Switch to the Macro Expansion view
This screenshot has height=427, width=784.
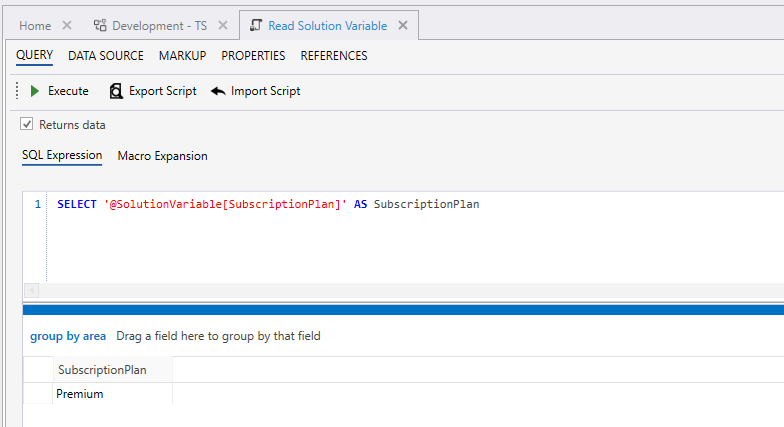162,156
